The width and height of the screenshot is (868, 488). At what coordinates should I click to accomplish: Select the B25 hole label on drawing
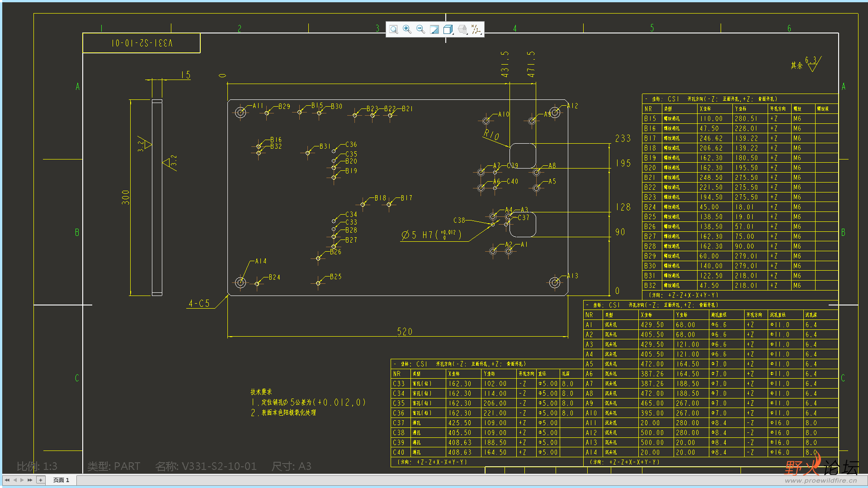[x=335, y=277]
